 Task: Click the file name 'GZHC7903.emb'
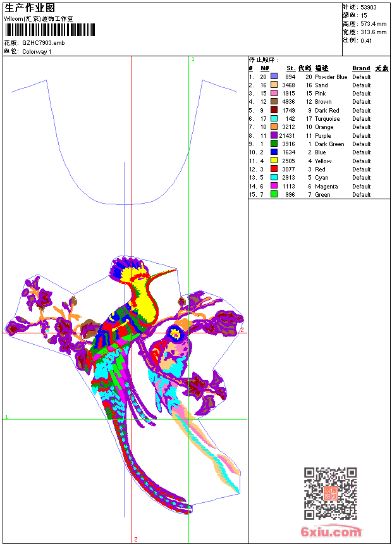44,43
